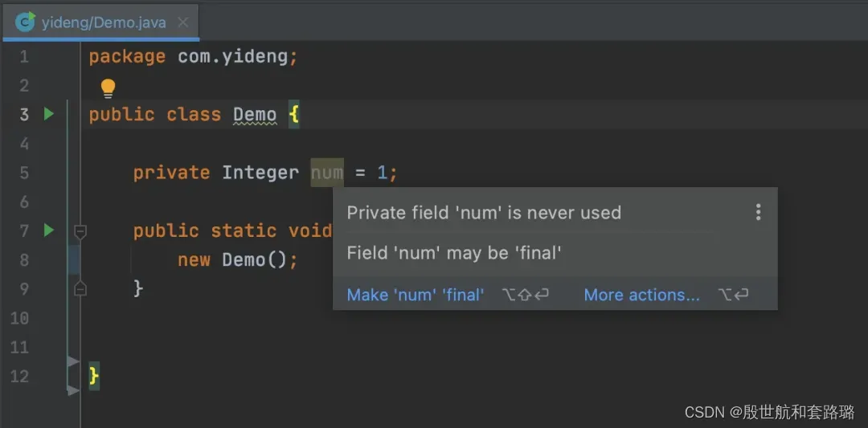Click the Java class icon on Demo.java tab

point(25,22)
